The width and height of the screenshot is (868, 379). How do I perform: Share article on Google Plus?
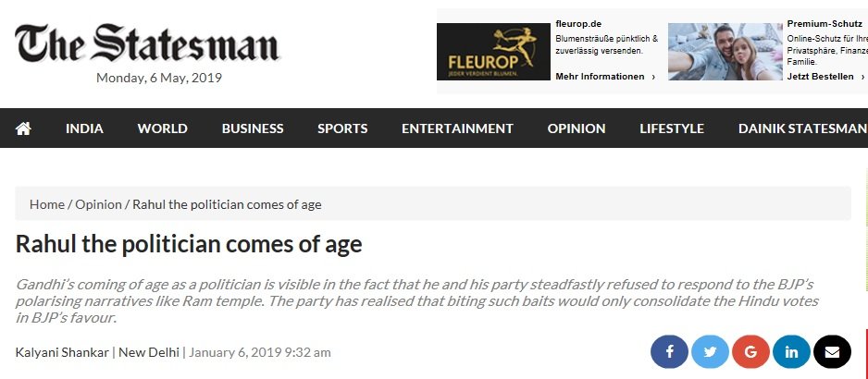[x=750, y=352]
